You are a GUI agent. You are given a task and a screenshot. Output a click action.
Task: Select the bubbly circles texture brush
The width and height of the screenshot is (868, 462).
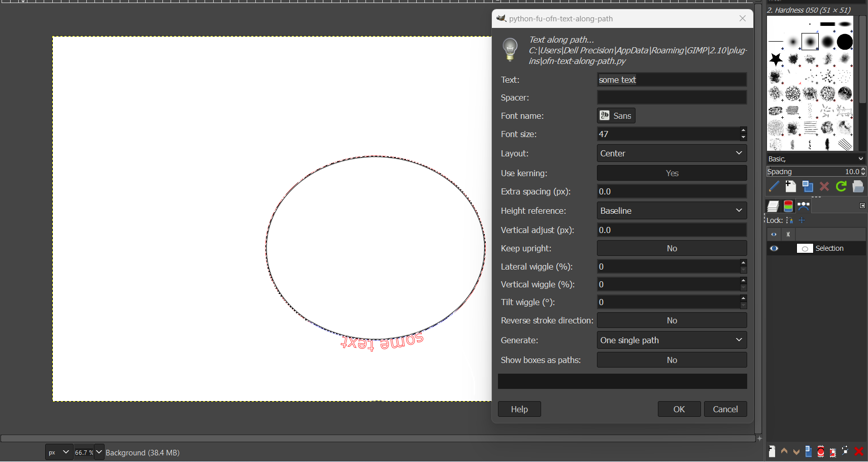[x=793, y=93]
